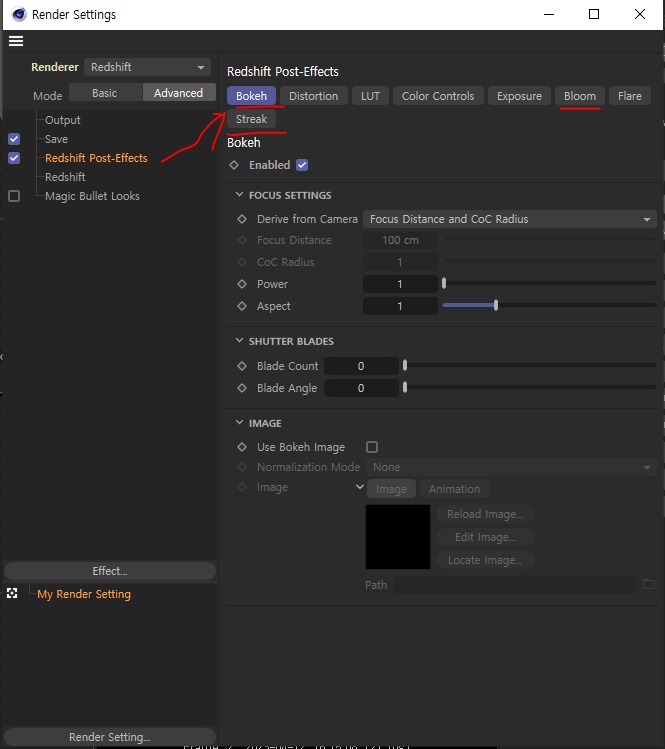This screenshot has width=665, height=749.
Task: Click keyframe diamond beside Blade Count
Action: coord(242,366)
